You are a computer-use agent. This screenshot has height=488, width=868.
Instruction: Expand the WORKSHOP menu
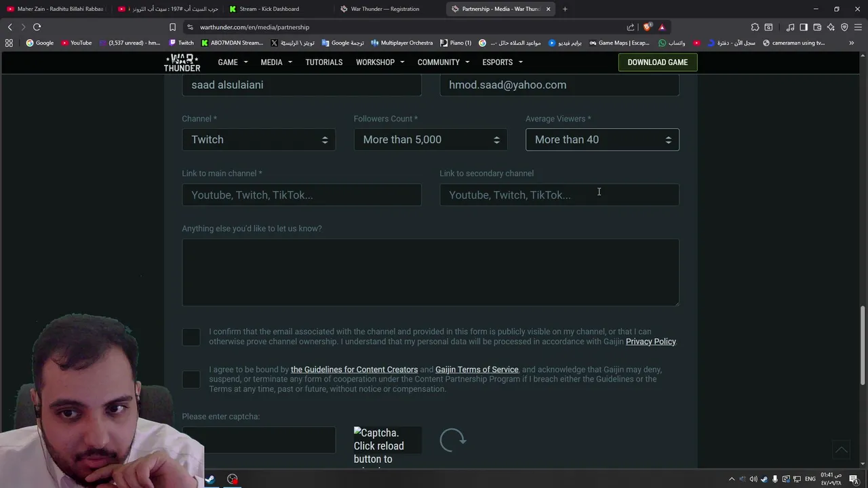tap(380, 62)
